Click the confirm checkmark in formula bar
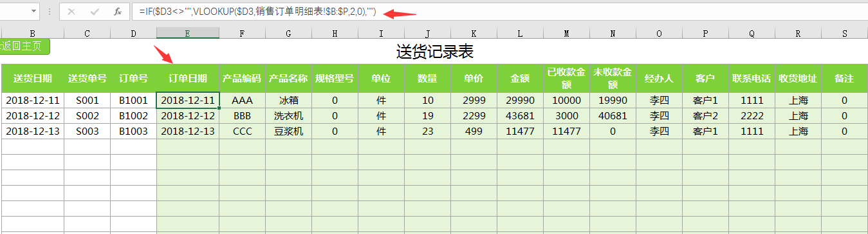This screenshot has width=868, height=234. point(95,12)
